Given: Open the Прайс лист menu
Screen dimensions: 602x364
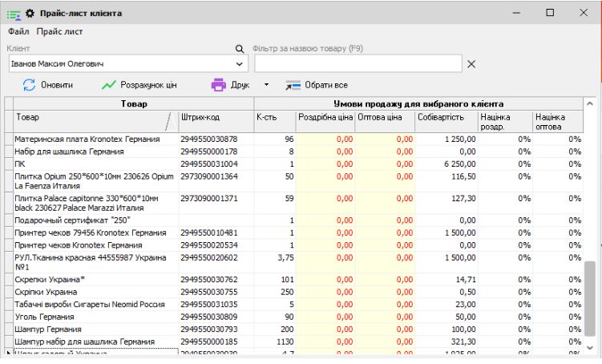Looking at the screenshot, I should click(x=59, y=31).
